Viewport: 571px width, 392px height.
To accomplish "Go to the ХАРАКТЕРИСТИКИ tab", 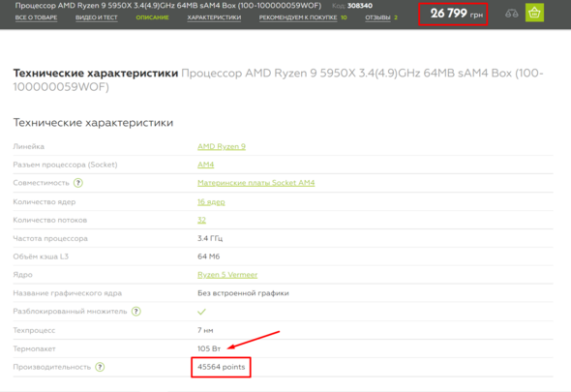I will (214, 17).
